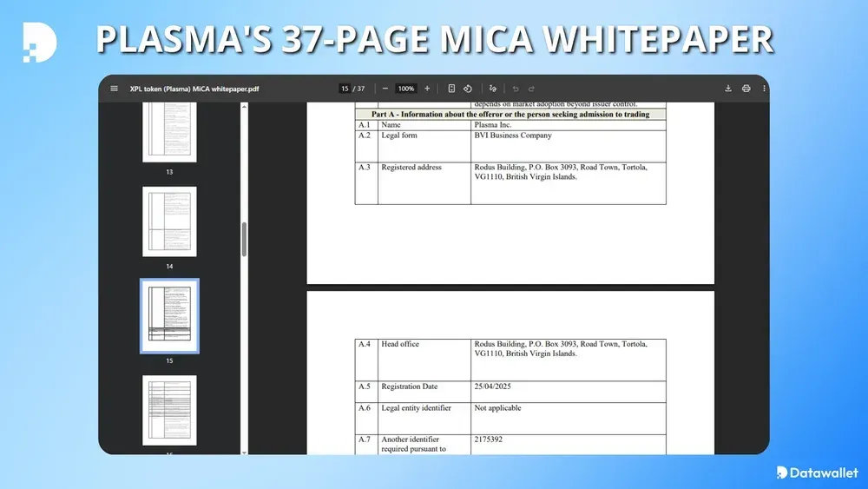Viewport: 868px width, 489px height.
Task: Download the PDF file
Action: [728, 89]
